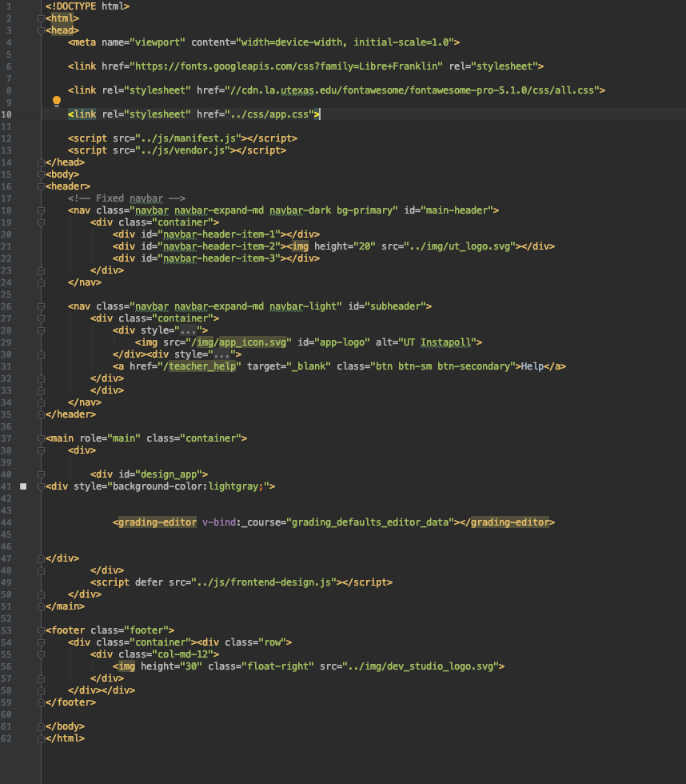The width and height of the screenshot is (686, 784).
Task: Click the 'Help' link text on line 31
Action: click(x=532, y=366)
